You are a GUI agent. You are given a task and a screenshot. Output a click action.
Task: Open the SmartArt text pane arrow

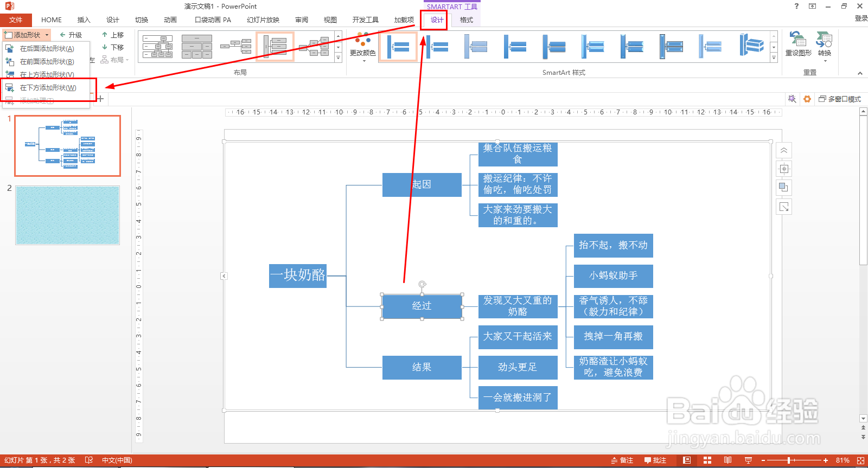(x=224, y=277)
